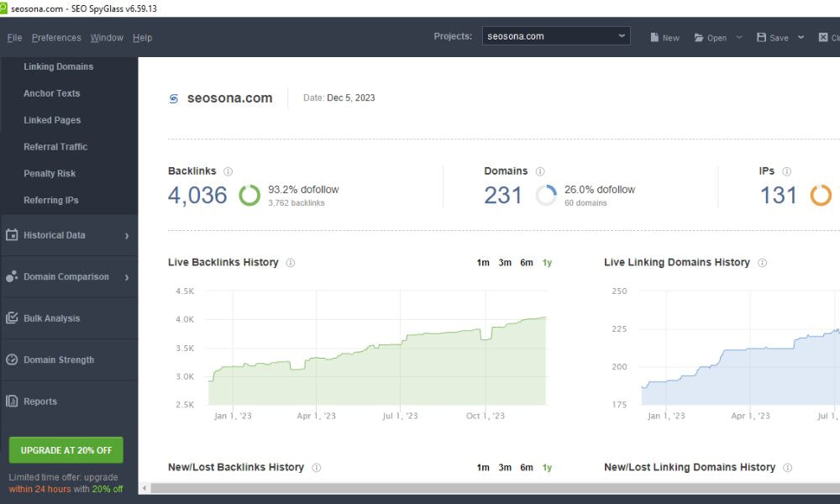Image resolution: width=840 pixels, height=504 pixels.
Task: Open the Window menu
Action: click(x=107, y=38)
